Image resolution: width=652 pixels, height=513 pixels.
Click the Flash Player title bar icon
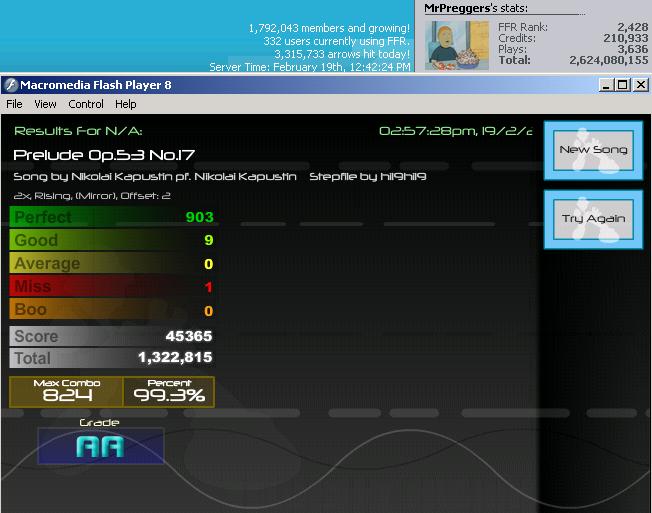click(x=11, y=85)
